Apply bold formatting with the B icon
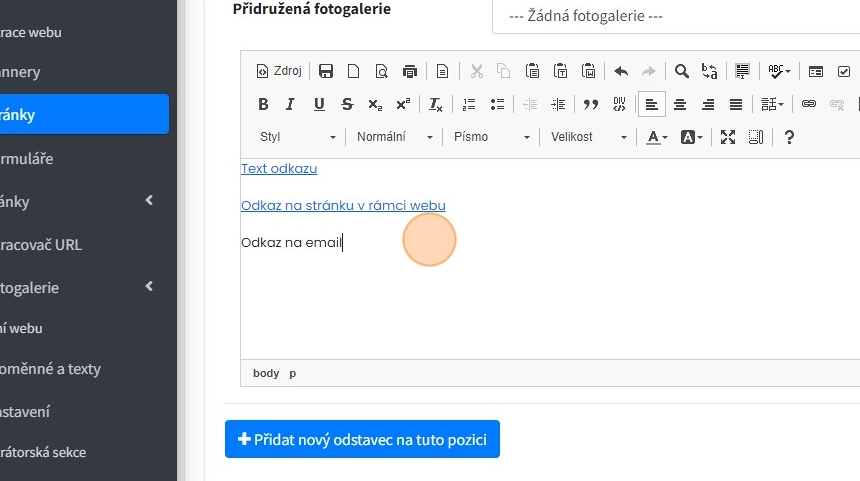This screenshot has width=860, height=481. (263, 104)
